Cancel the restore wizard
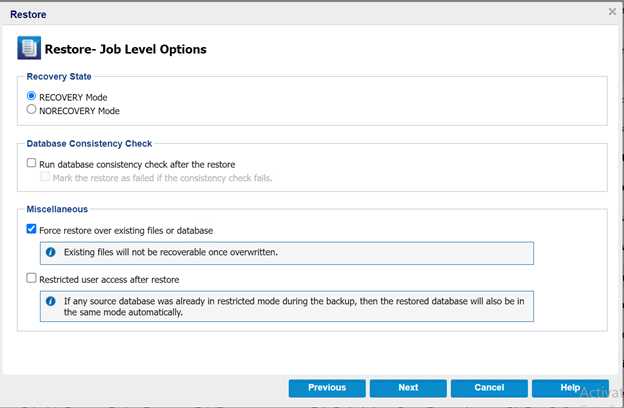This screenshot has height=408, width=624. click(x=489, y=388)
